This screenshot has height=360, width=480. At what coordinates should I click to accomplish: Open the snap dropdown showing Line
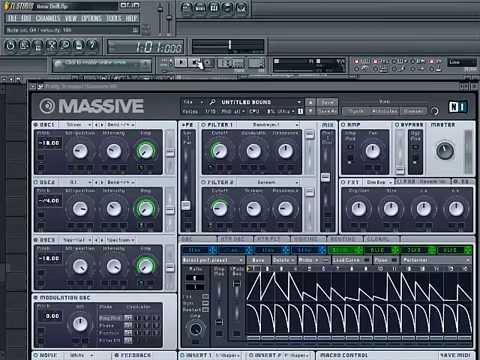[462, 62]
